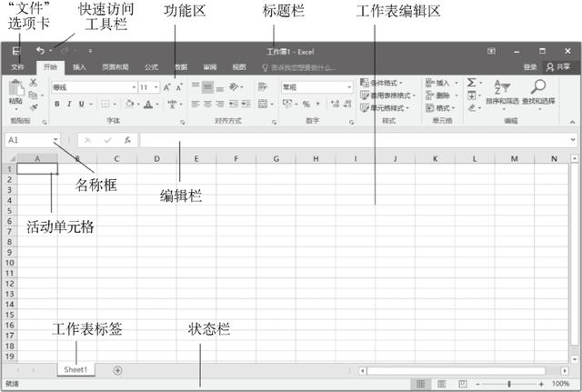Screen dimensions: 582x392
Task: Open the number format dropdown (常规)
Action: coord(349,87)
